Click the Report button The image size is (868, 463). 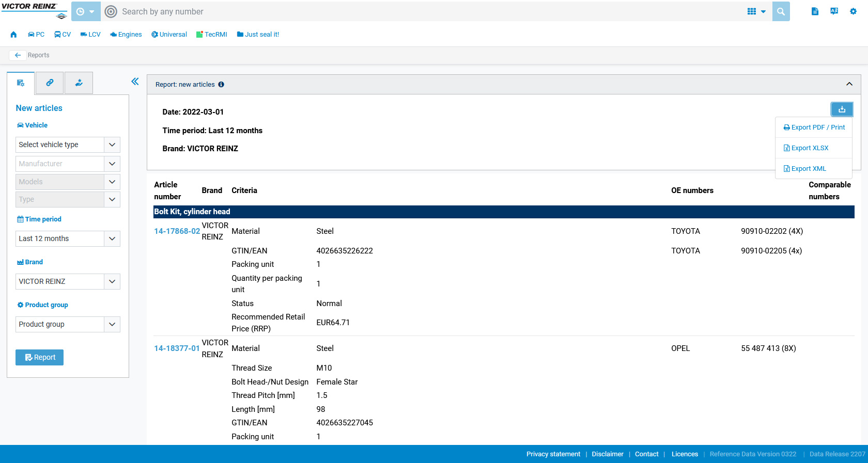[39, 357]
